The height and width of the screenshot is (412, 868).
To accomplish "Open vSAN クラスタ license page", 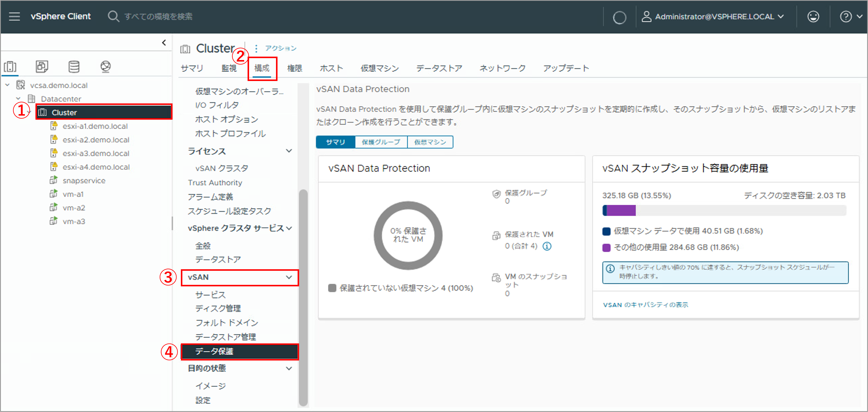I will [x=222, y=168].
